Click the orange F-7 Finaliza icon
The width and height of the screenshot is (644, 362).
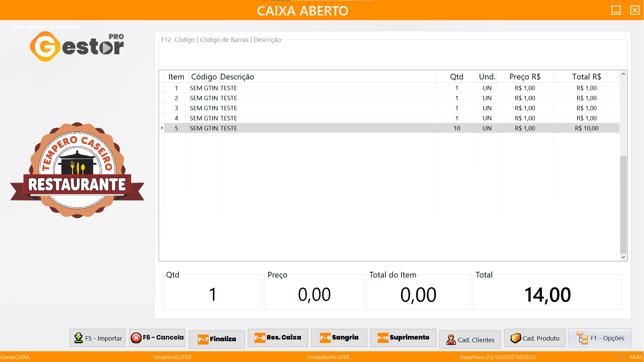203,339
